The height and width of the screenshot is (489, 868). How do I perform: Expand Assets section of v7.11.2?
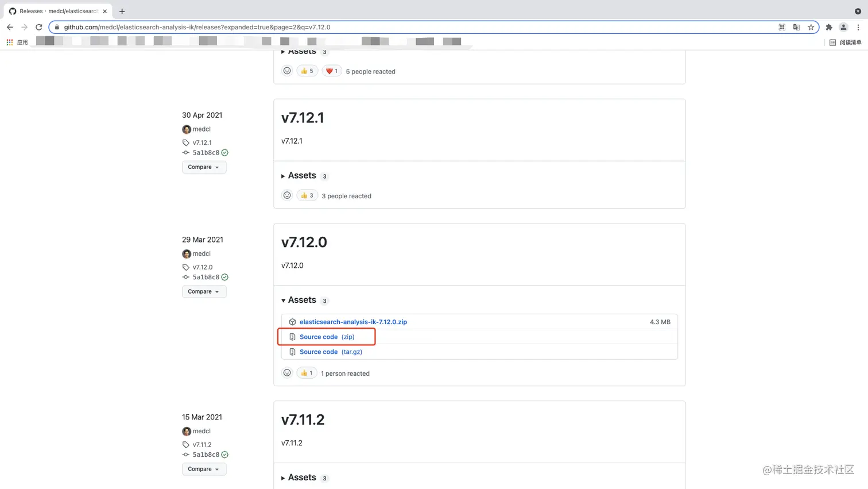tap(304, 478)
